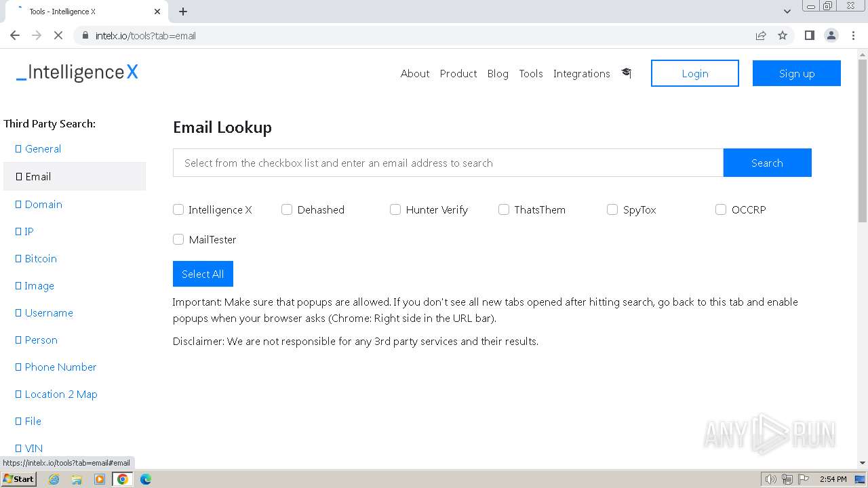Image resolution: width=868 pixels, height=488 pixels.
Task: Bookmark this page with the star icon
Action: click(783, 35)
